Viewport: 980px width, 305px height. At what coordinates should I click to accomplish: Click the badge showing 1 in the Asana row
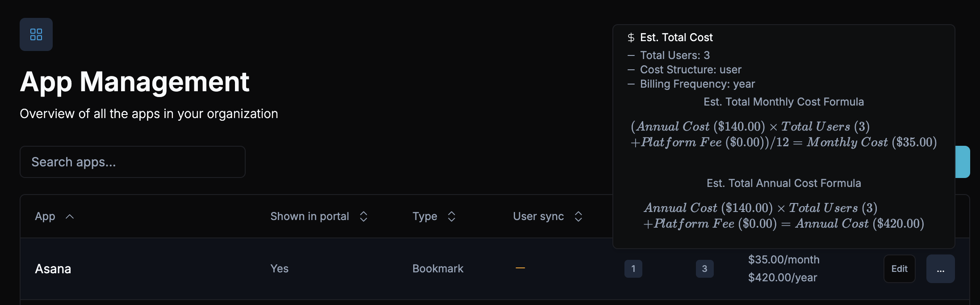(x=633, y=269)
